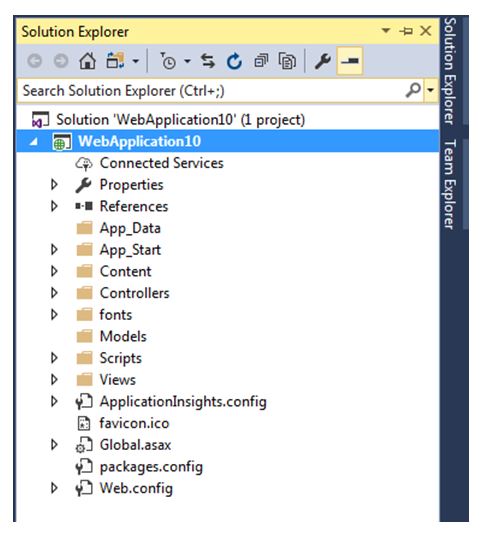Select Properties text in tree
The image size is (491, 535).
(131, 185)
